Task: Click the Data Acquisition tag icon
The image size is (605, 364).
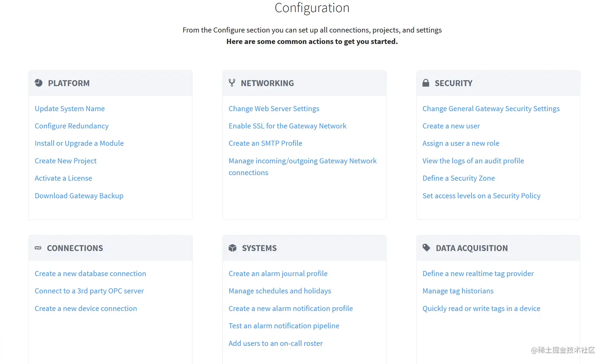Action: (426, 248)
